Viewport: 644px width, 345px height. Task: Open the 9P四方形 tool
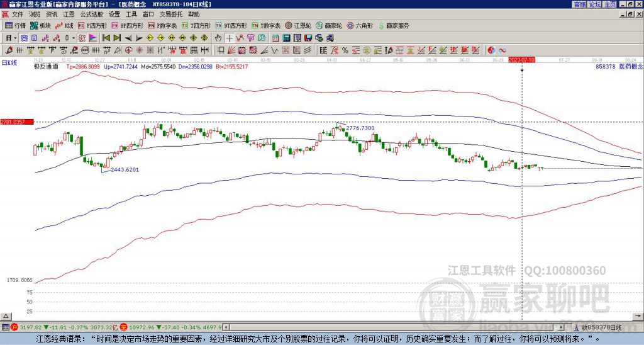click(127, 25)
